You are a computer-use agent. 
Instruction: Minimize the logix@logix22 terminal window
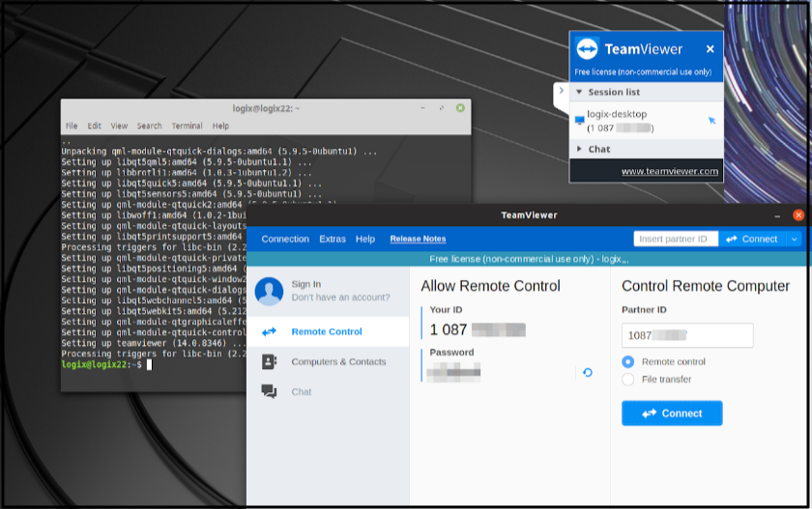422,108
